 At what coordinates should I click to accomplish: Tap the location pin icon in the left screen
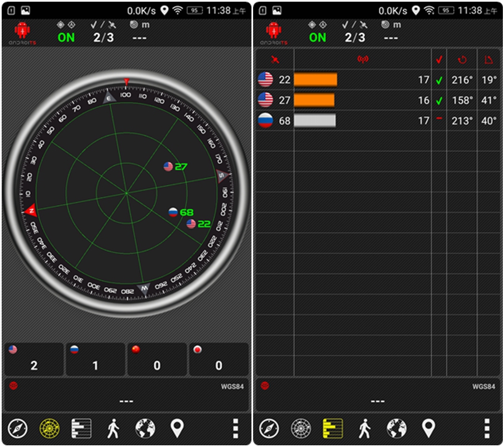point(177,429)
